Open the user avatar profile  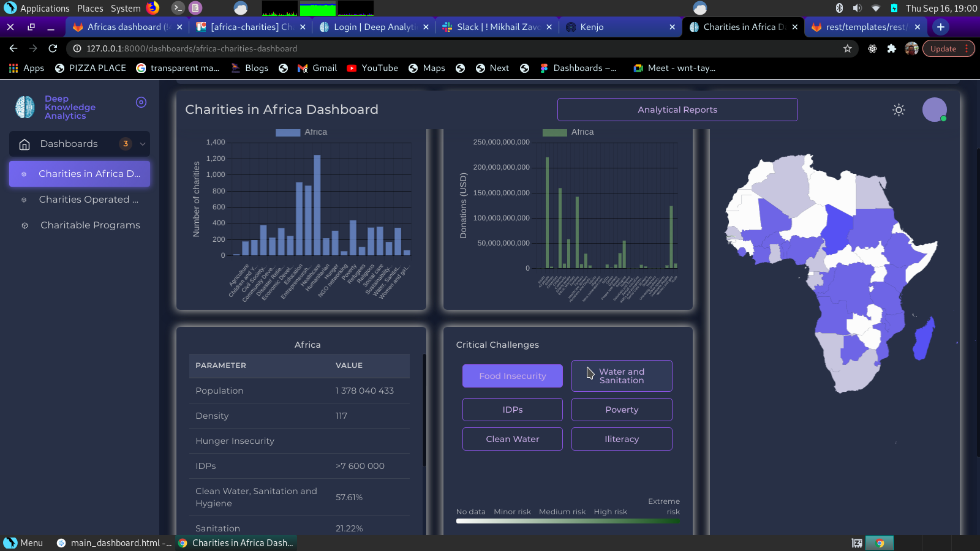[935, 110]
